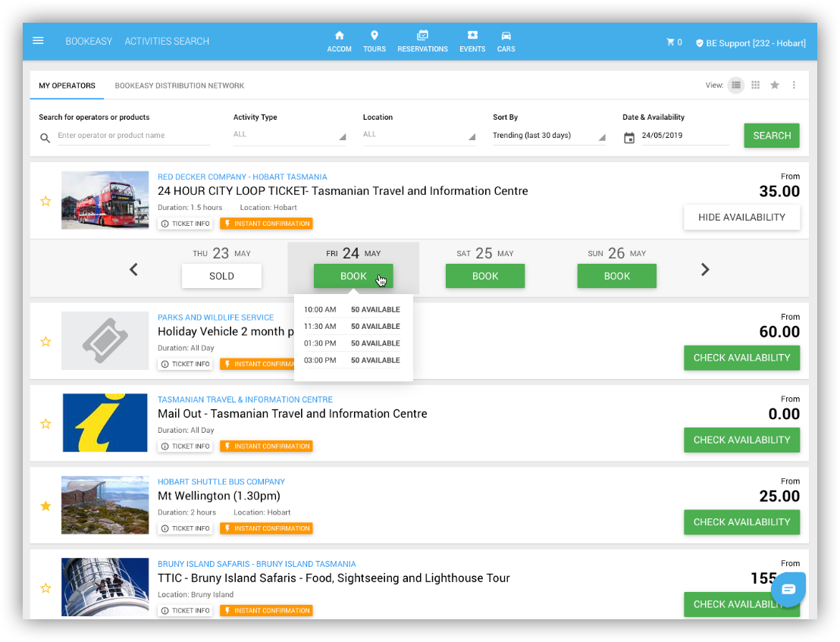Click the date field showing 24/05/2019
Image resolution: width=840 pixels, height=642 pixels.
click(x=685, y=136)
